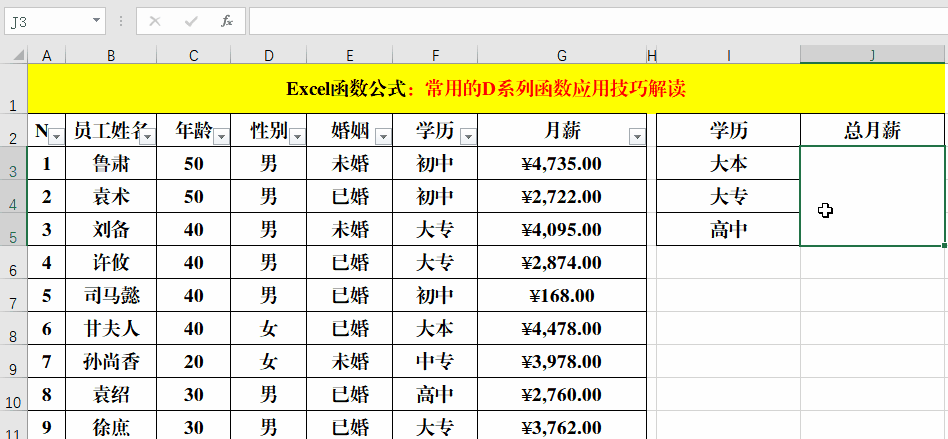The height and width of the screenshot is (439, 948).
Task: Open the No column filter dropdown
Action: point(56,138)
